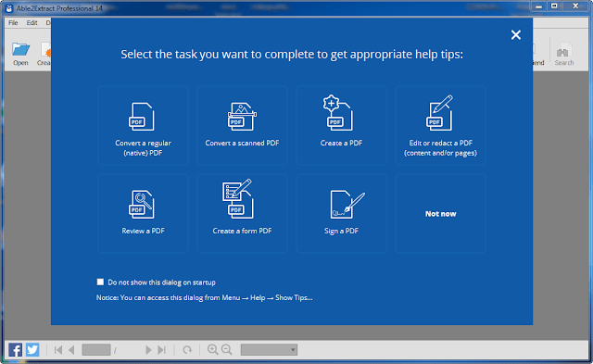Select Create a form PDF tile
The height and width of the screenshot is (364, 593).
tap(242, 213)
